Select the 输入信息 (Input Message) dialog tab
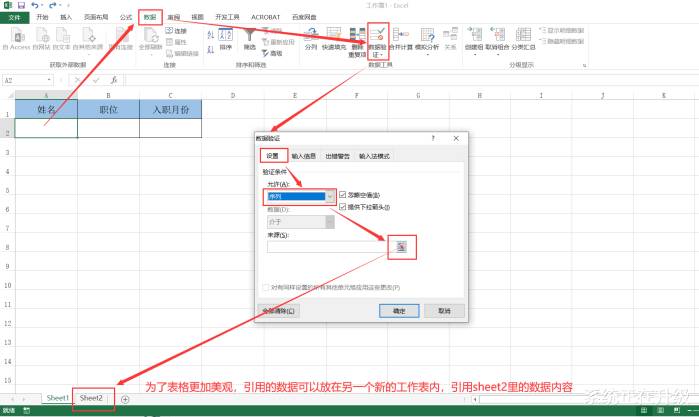 pos(304,156)
